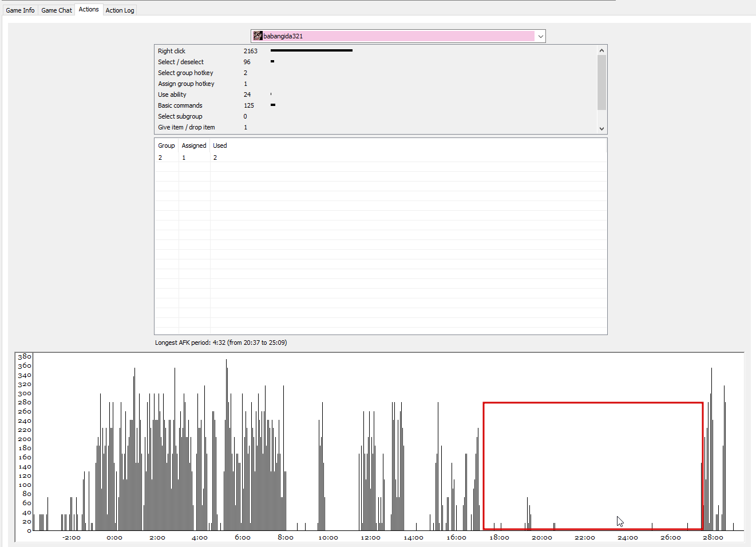Select the babangida321 combo box field
The height and width of the screenshot is (547, 756).
coord(398,36)
